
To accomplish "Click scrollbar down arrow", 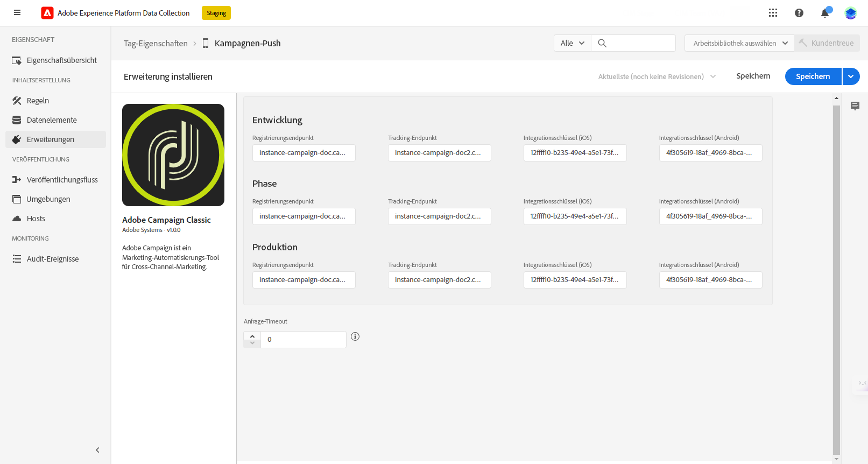I will pos(836,459).
